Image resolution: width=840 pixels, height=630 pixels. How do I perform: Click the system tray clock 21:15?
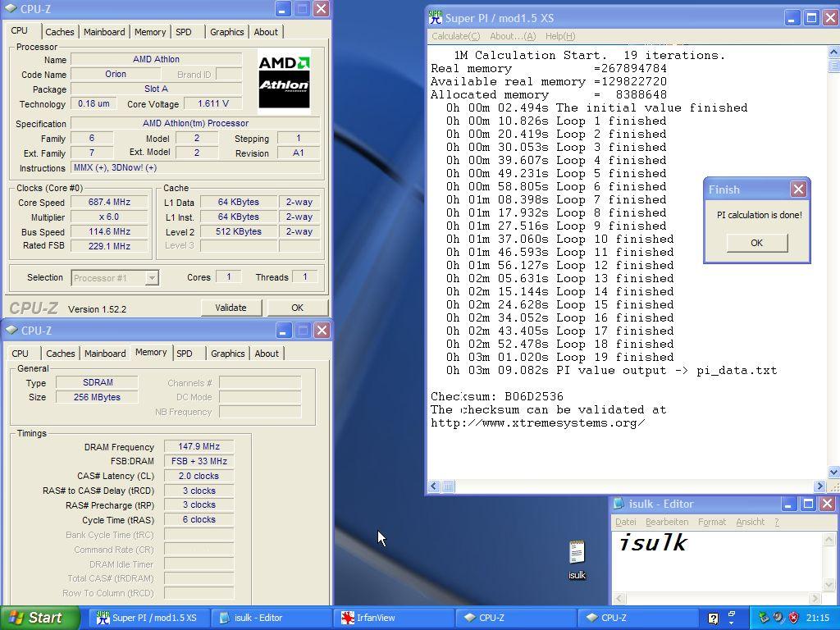(x=818, y=618)
